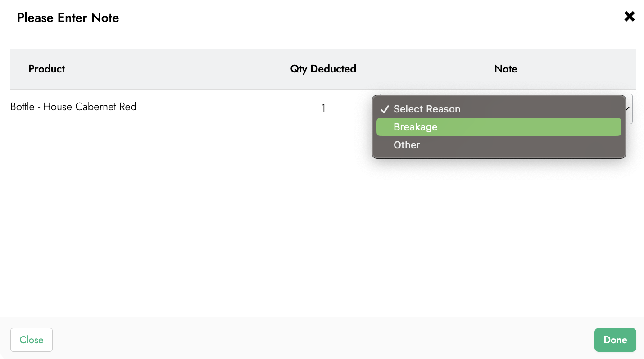Click the Note column header
Image resolution: width=644 pixels, height=359 pixels.
pos(505,69)
